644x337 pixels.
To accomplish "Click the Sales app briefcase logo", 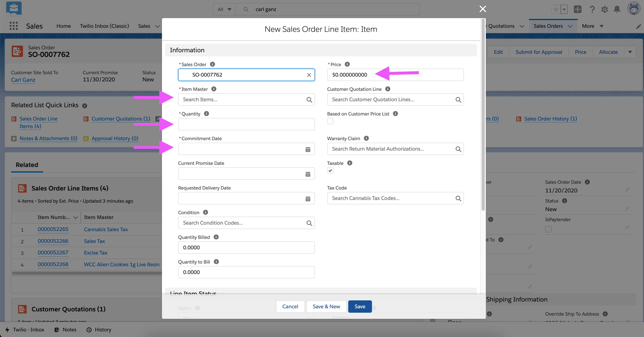I will tap(14, 8).
